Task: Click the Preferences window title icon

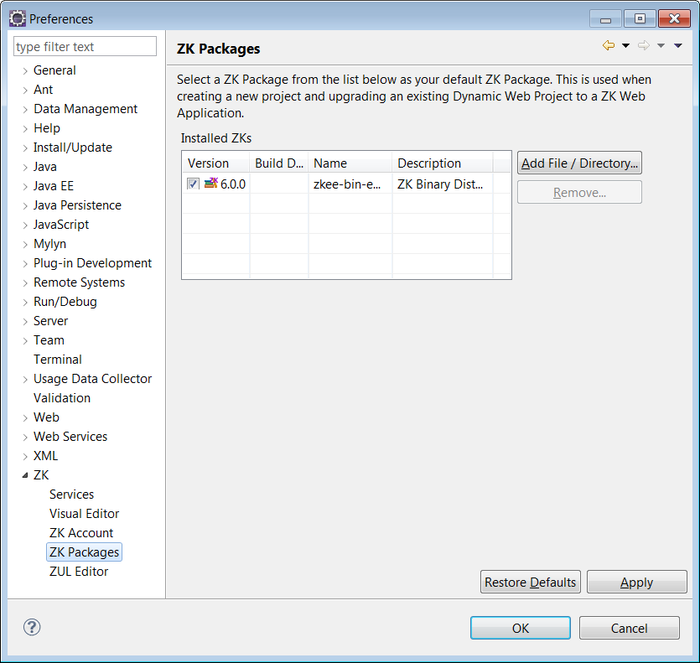Action: pyautogui.click(x=17, y=19)
